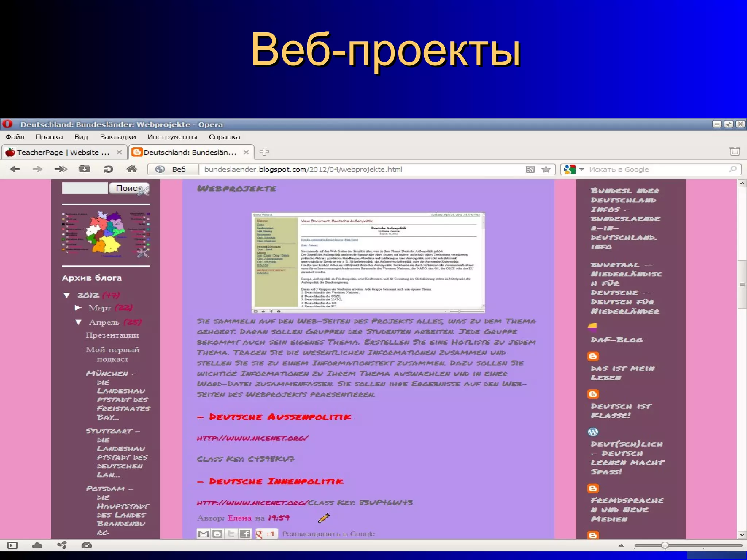Click the Архив блога heading

tap(92, 278)
